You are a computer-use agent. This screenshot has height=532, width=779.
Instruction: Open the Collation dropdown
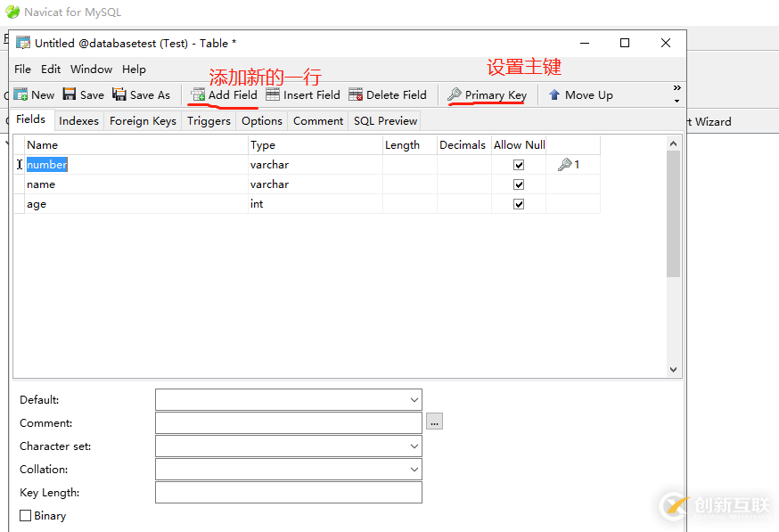pos(414,470)
